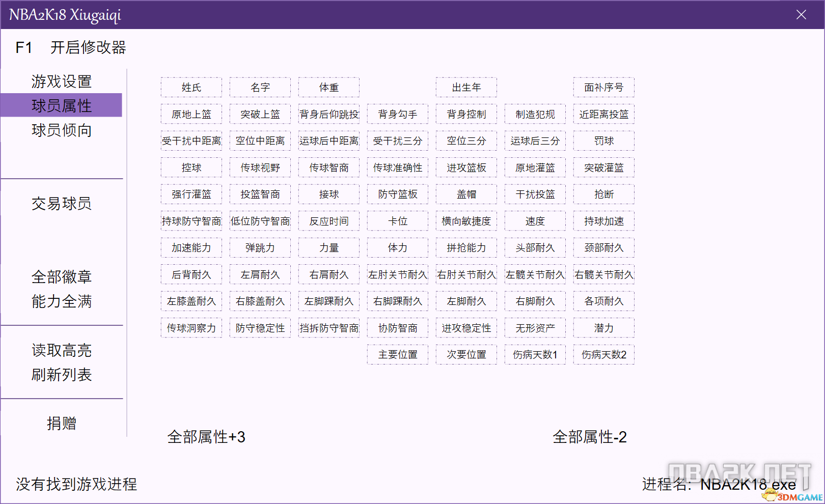Pick the 盖帽 attribute box
825x504 pixels.
466,194
